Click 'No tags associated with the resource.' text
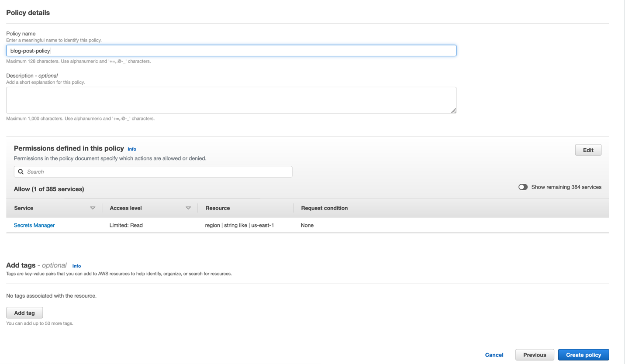625x364 pixels. pos(51,296)
